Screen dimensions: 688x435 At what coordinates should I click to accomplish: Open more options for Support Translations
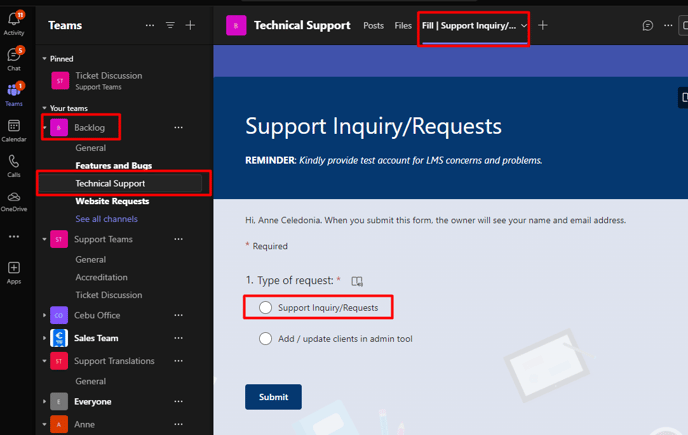point(178,361)
